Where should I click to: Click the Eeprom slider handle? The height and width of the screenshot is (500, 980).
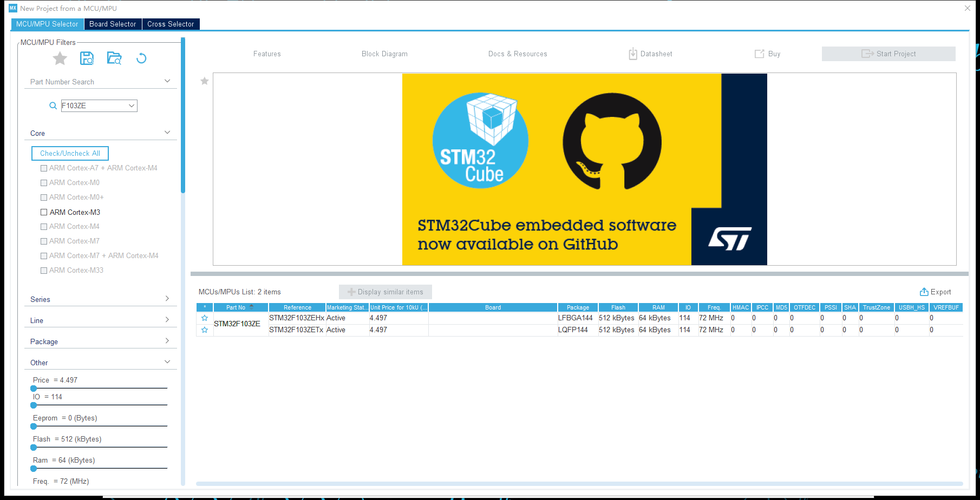(x=34, y=426)
